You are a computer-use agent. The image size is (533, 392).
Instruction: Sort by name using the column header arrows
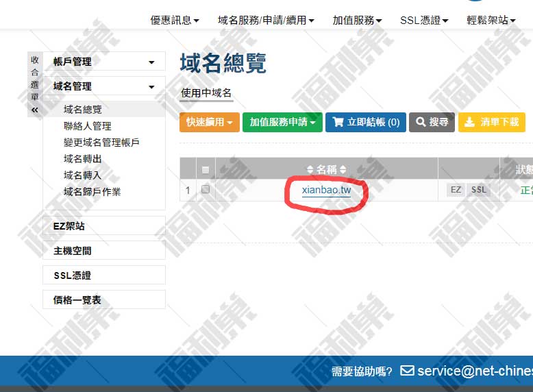(326, 169)
